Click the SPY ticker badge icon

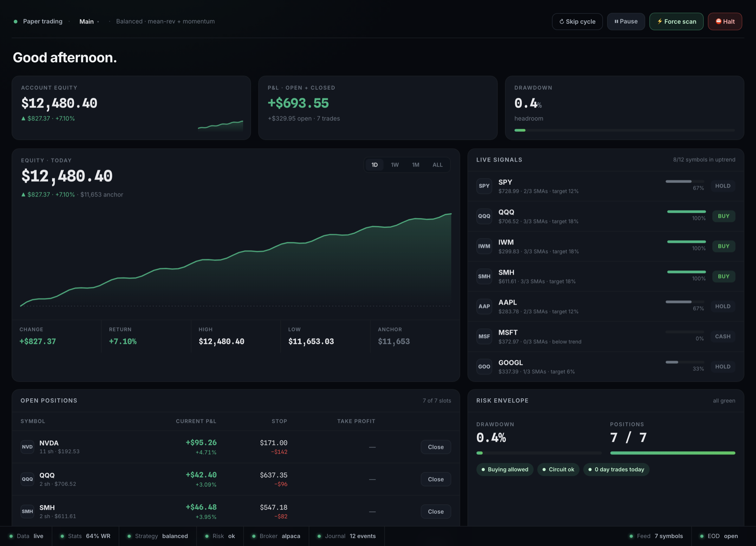484,186
